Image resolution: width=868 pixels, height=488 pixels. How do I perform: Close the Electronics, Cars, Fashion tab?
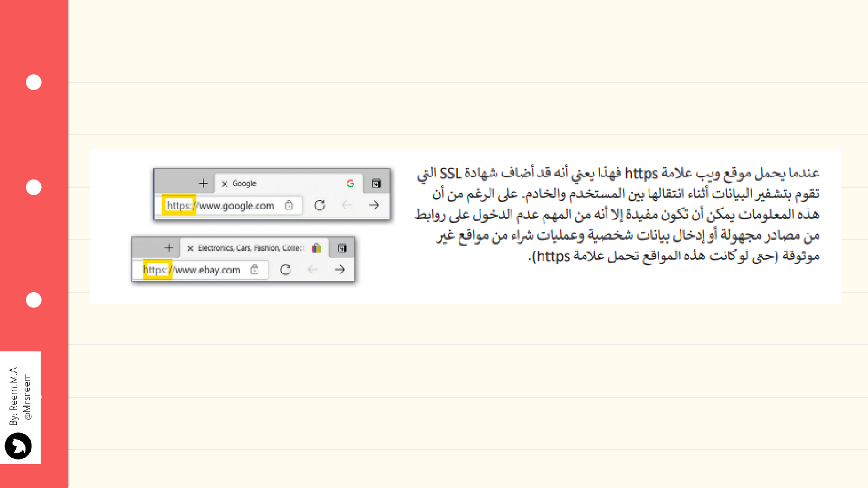tap(190, 248)
